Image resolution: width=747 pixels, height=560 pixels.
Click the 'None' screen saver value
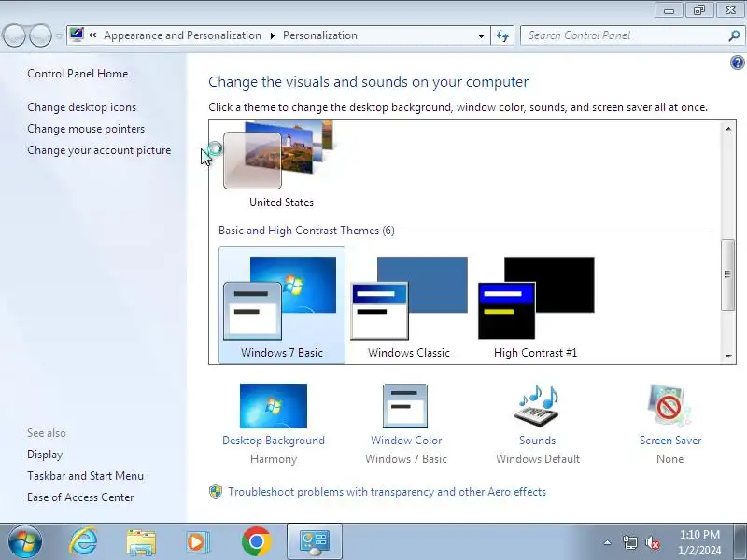pyautogui.click(x=669, y=459)
